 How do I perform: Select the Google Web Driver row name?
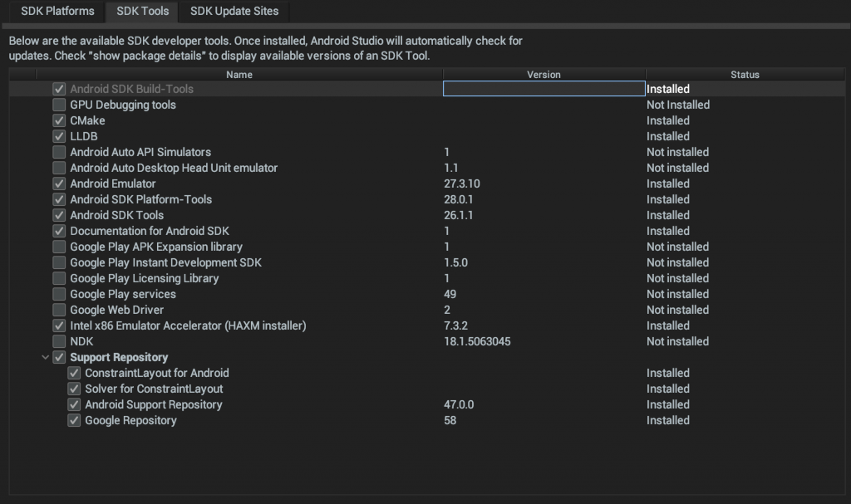click(x=116, y=310)
